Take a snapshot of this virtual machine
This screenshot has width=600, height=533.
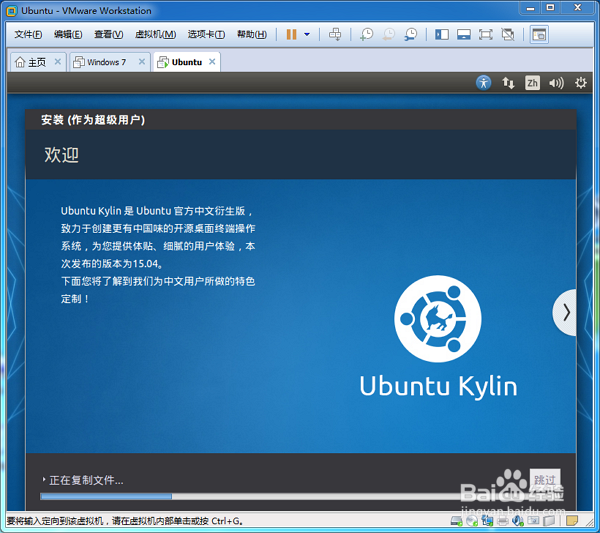point(367,34)
